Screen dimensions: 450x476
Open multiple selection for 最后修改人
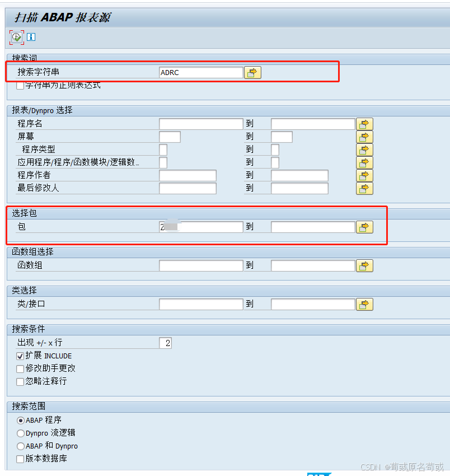pyautogui.click(x=364, y=189)
